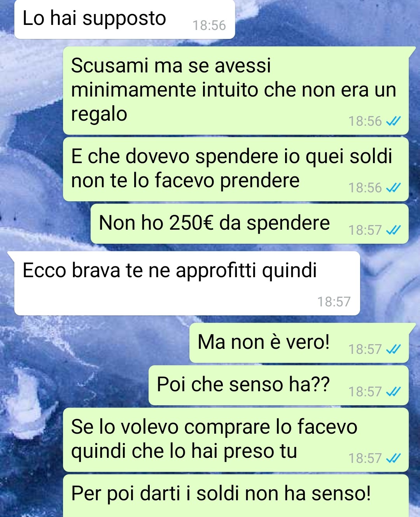Tap the 'Lo hai supposto' message bubble
This screenshot has height=517, width=420.
(x=124, y=19)
